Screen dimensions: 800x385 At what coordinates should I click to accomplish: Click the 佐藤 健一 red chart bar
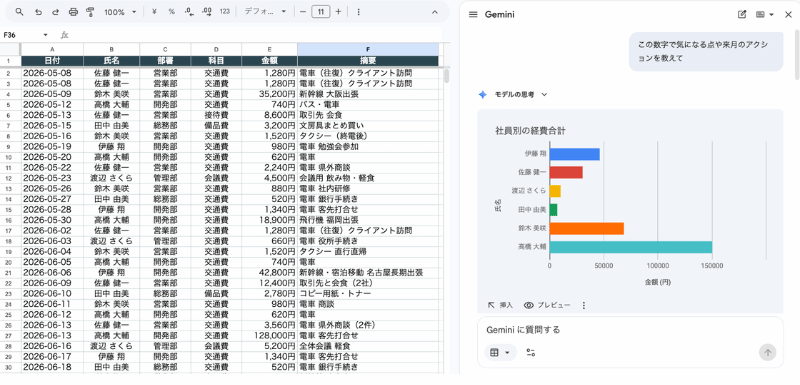566,172
